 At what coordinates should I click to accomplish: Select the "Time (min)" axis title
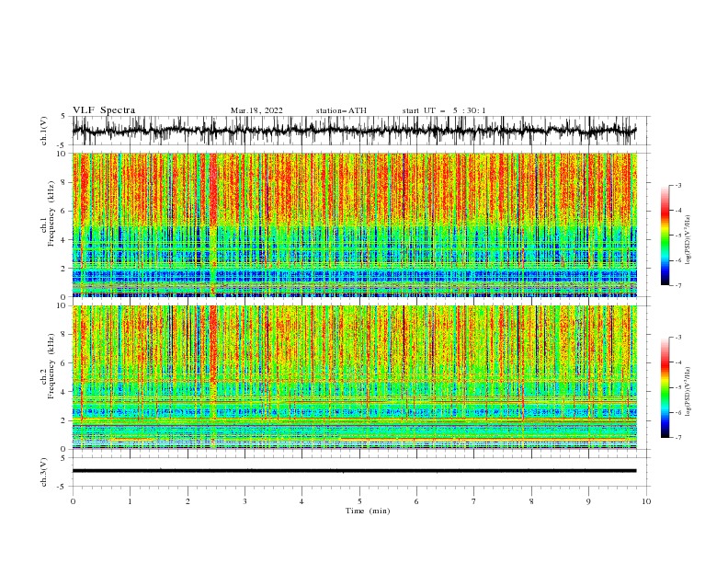coord(368,511)
